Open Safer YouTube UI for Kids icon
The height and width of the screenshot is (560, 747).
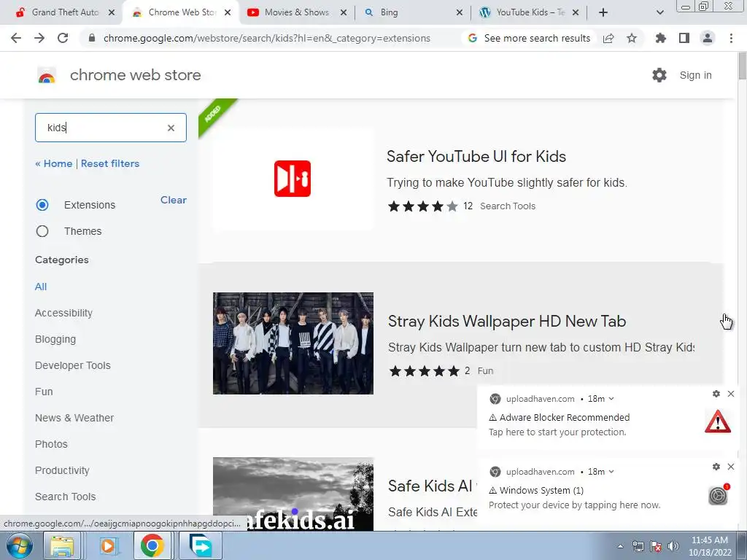pos(293,179)
